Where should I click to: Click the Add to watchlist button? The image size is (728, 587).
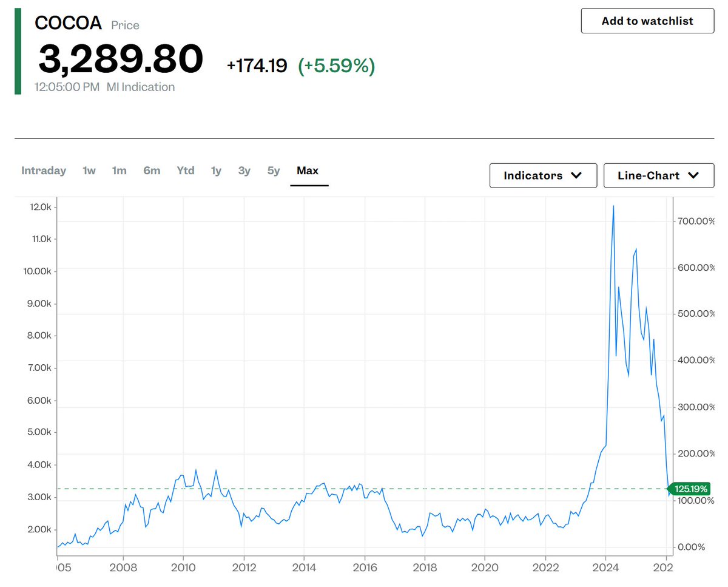coord(647,21)
